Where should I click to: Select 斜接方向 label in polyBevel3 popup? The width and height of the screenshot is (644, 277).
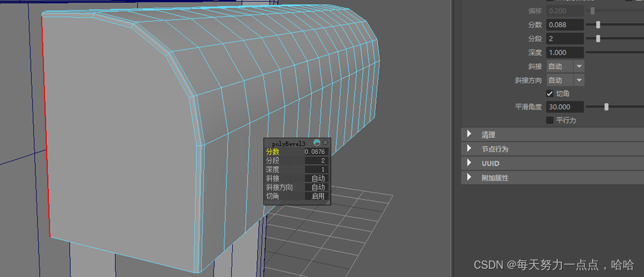[279, 187]
